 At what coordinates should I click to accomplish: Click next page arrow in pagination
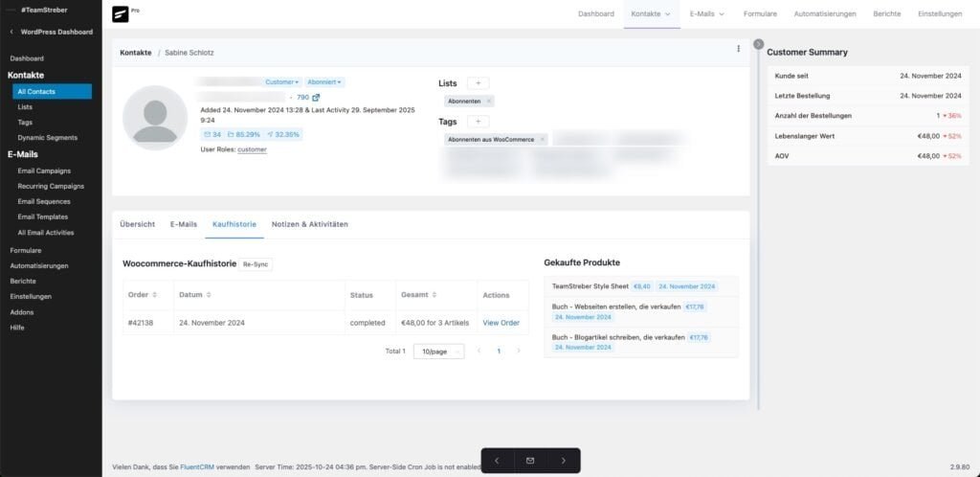click(518, 352)
